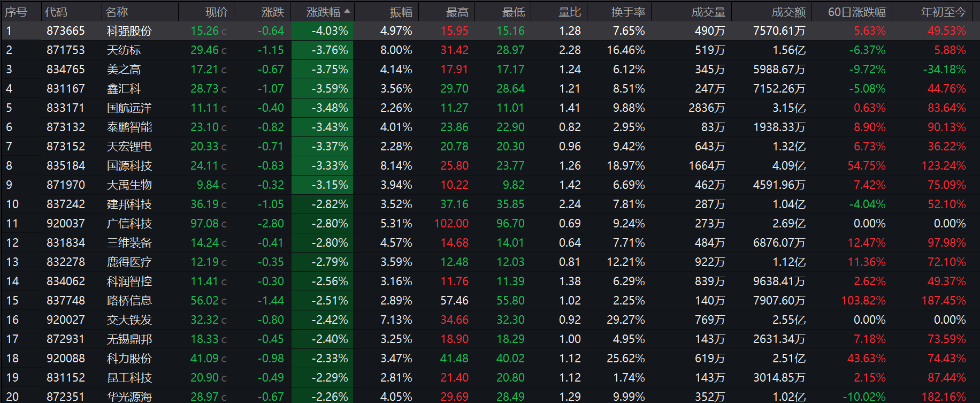This screenshot has width=980, height=403.
Task: Sort by the 现价 column header
Action: click(x=217, y=12)
